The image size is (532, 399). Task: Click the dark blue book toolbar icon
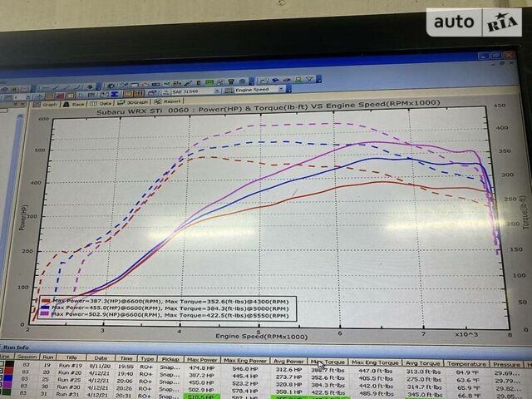coord(275,80)
